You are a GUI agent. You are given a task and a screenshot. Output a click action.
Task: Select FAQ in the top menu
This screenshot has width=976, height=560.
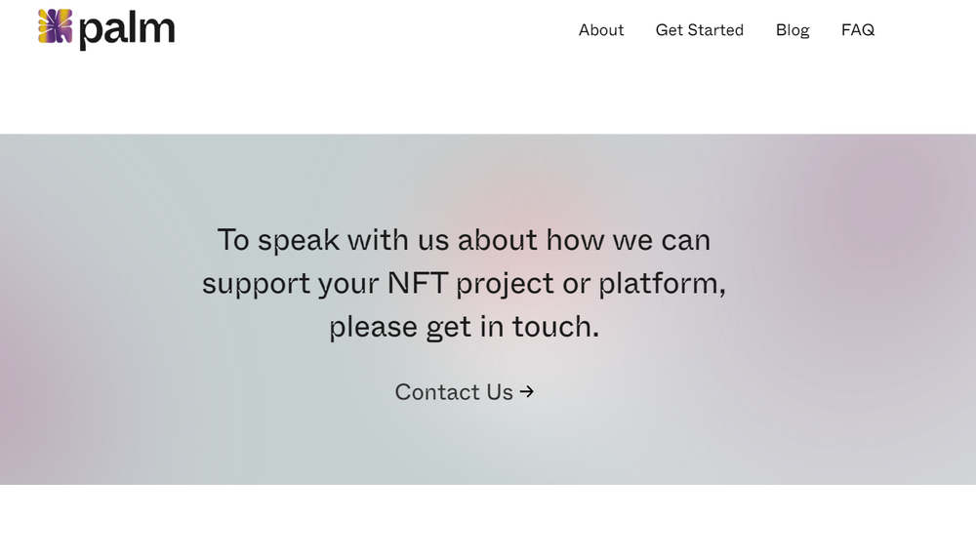tap(858, 30)
